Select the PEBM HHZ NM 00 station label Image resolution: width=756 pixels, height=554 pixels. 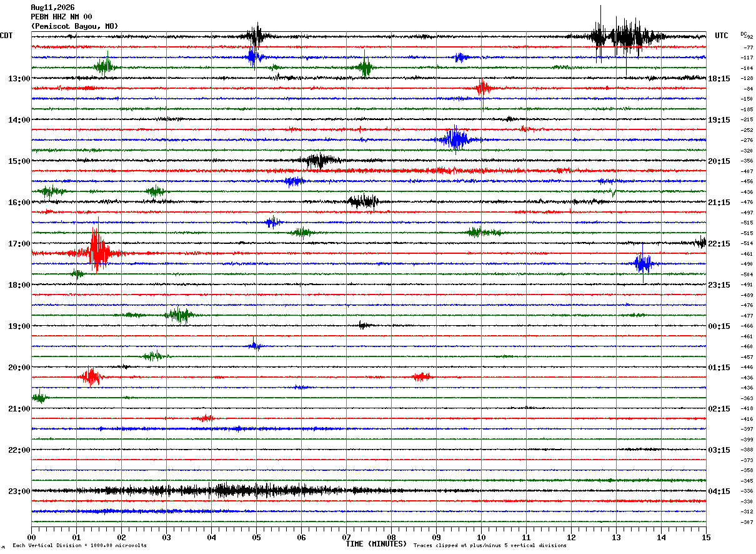click(61, 17)
